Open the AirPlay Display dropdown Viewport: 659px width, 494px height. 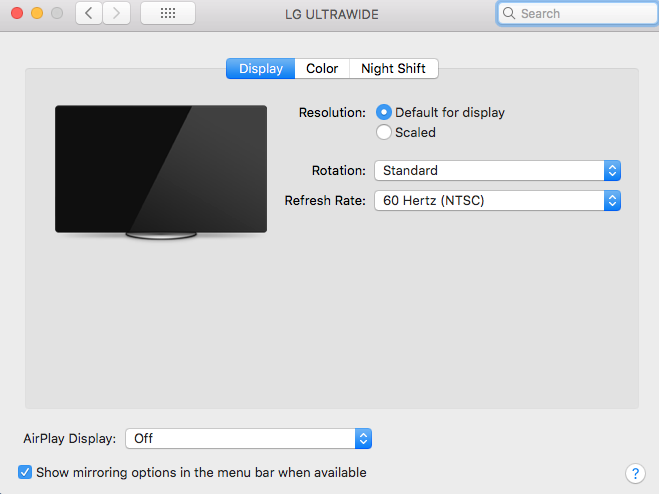(x=248, y=439)
